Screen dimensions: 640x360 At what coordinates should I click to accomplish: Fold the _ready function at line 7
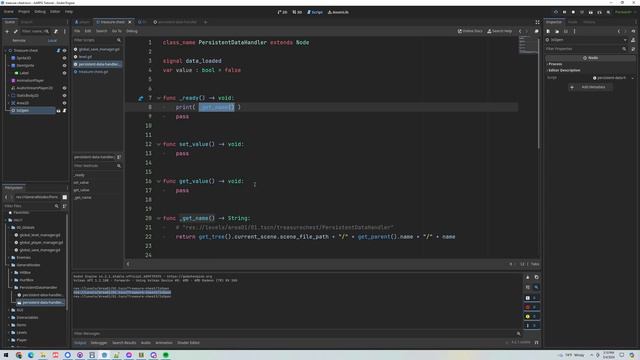(159, 98)
